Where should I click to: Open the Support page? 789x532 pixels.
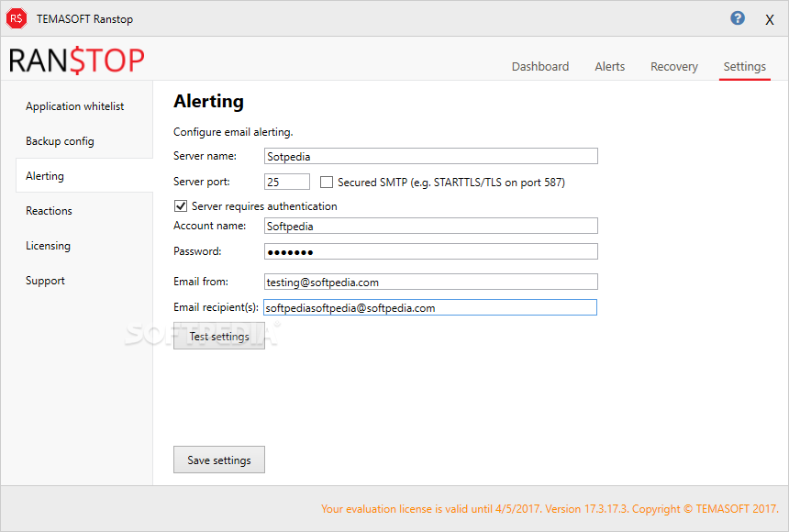point(45,281)
